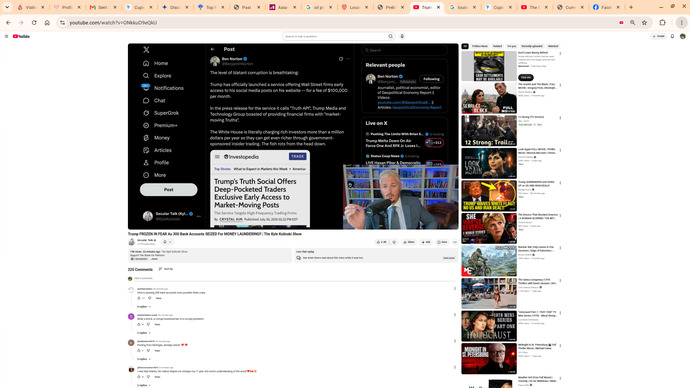Open the comments Sort by dropdown
Viewport: 690px width, 388px height.
coord(166,269)
